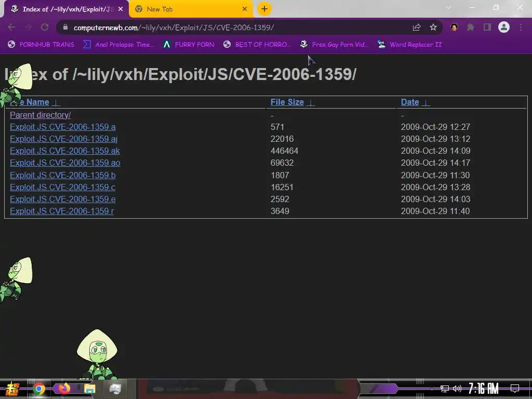Open a new tab with plus button
The image size is (532, 399).
(x=264, y=9)
